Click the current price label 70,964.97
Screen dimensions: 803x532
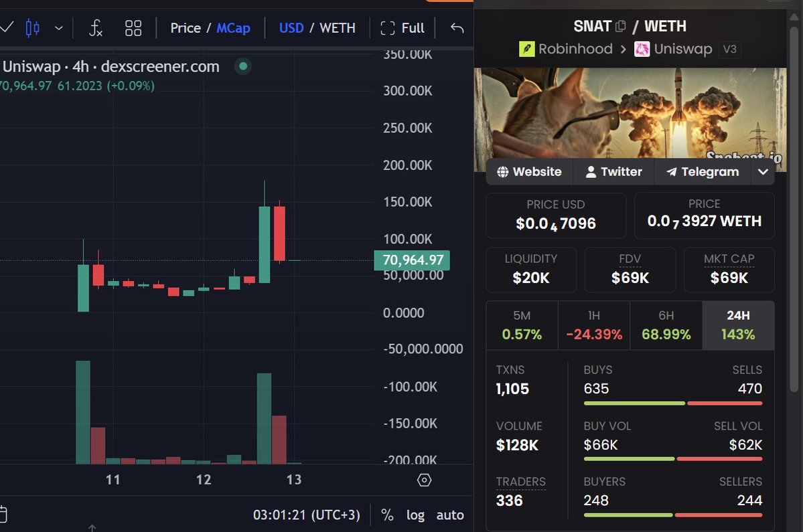[x=413, y=260]
